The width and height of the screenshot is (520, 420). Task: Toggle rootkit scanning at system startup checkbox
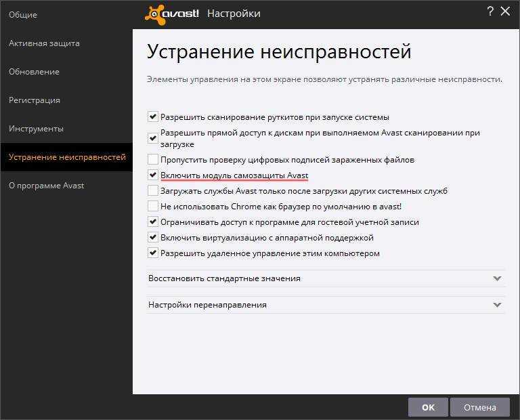152,117
